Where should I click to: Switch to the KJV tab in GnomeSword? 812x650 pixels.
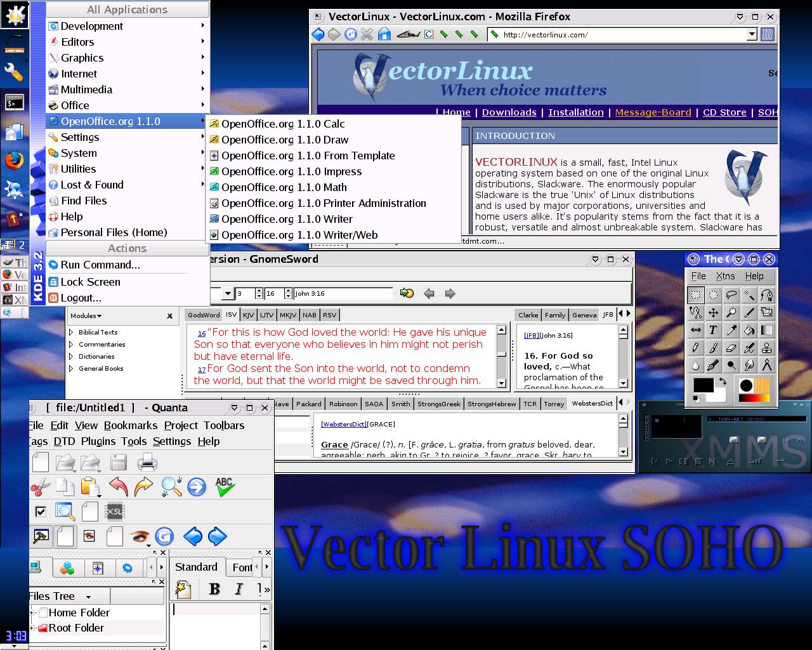pyautogui.click(x=249, y=315)
